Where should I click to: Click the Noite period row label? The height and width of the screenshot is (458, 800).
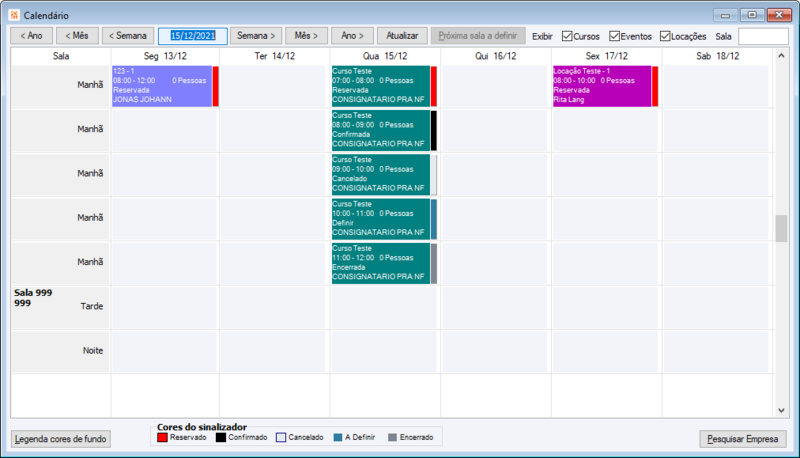[x=93, y=350]
